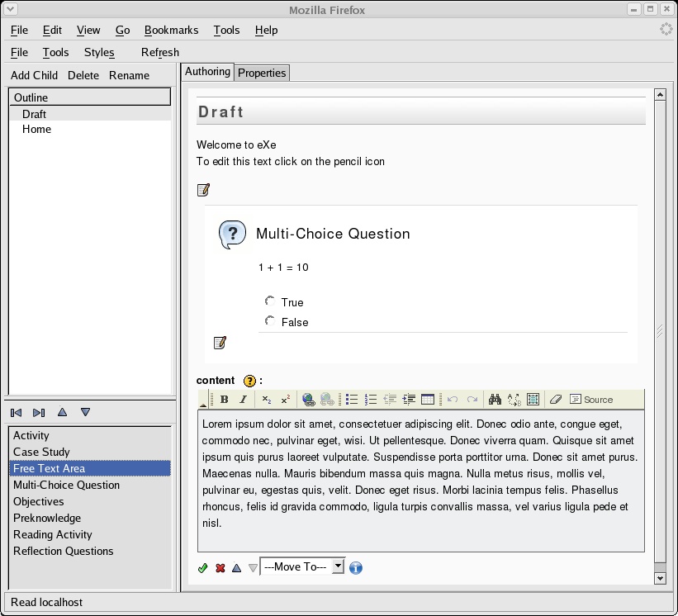Screen dimensions: 678x616
Task: Redo the last editor action
Action: pos(472,400)
